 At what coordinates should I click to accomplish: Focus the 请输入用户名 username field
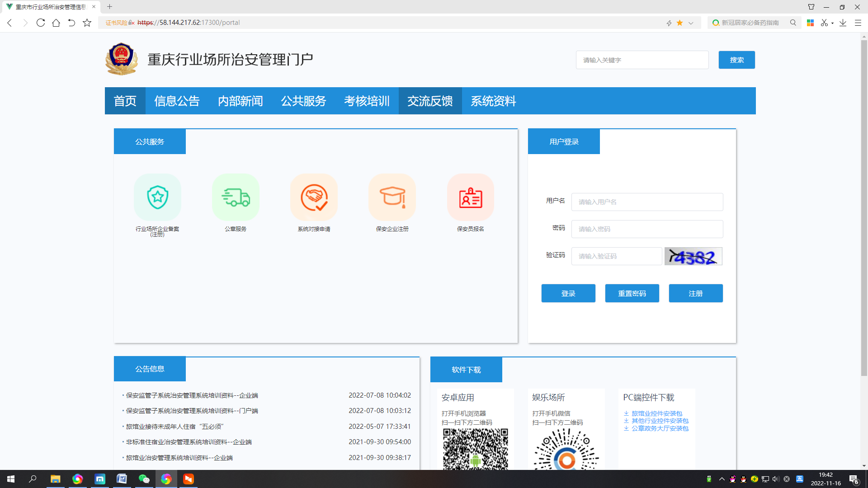click(x=647, y=202)
